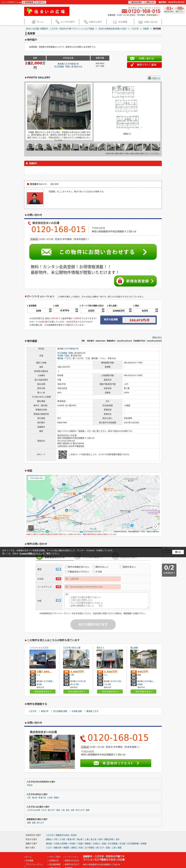This screenshot has height=868, width=186.
Task: Click the 新規会員登録 green button
Action: click(x=135, y=281)
